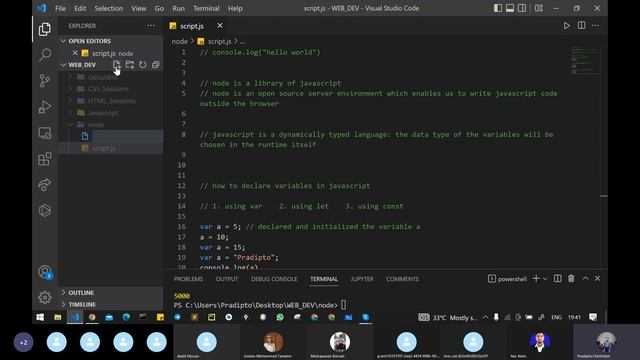
Task: Open the Terminal menu
Action: tap(206, 8)
